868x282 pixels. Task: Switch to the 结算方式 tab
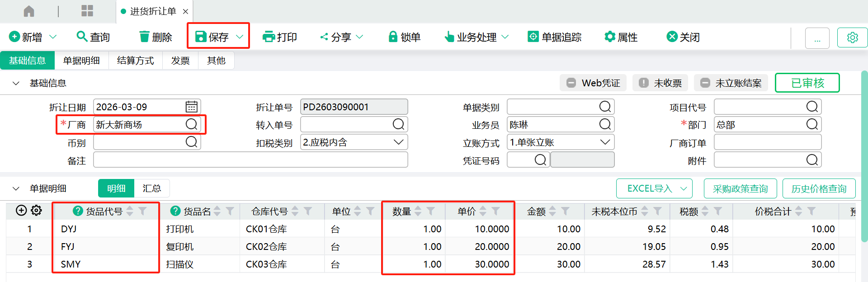pyautogui.click(x=135, y=61)
